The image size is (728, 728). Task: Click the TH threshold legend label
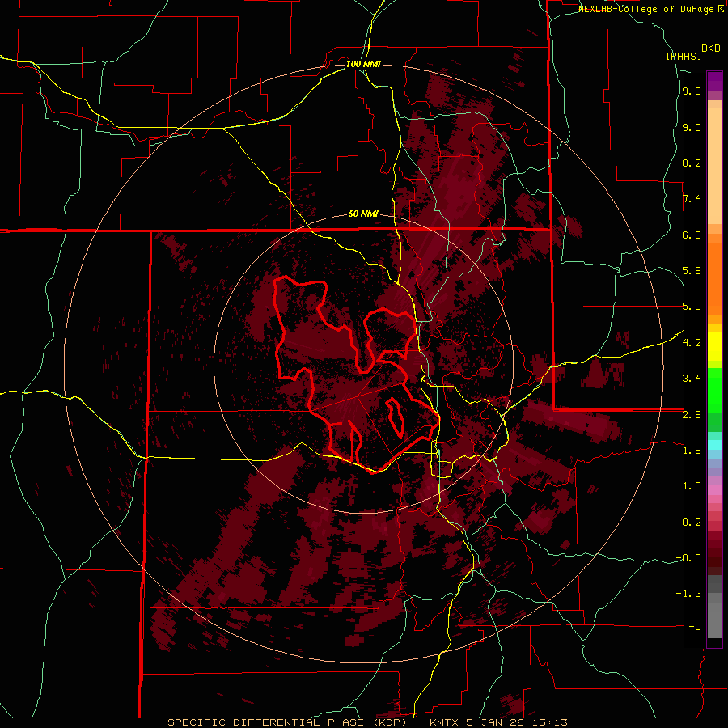point(695,630)
